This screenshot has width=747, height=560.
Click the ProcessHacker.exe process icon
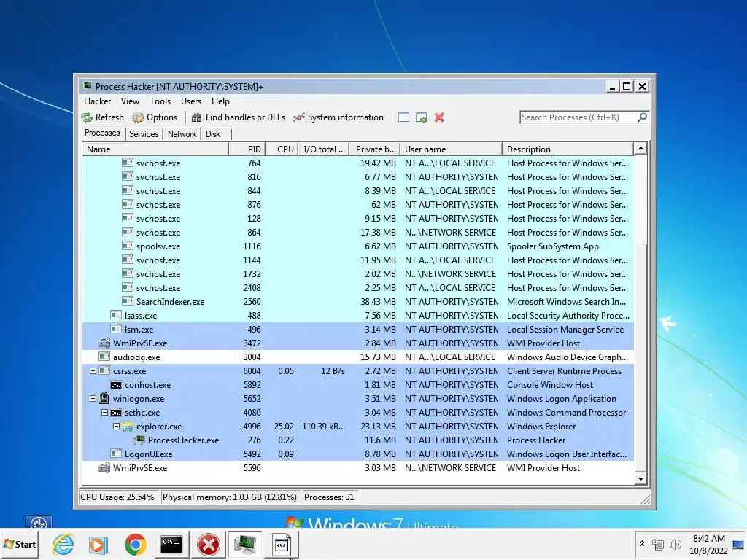coord(139,440)
